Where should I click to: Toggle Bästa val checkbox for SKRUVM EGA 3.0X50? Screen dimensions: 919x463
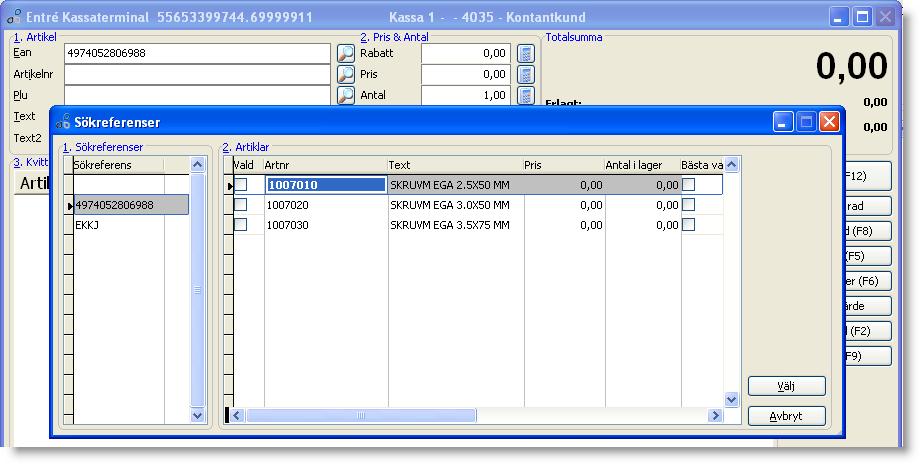689,205
